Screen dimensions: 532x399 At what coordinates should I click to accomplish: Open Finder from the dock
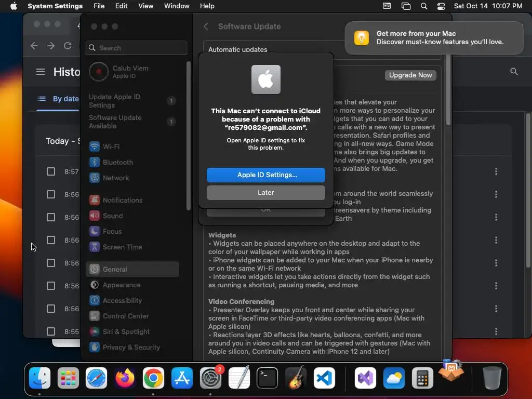39,378
